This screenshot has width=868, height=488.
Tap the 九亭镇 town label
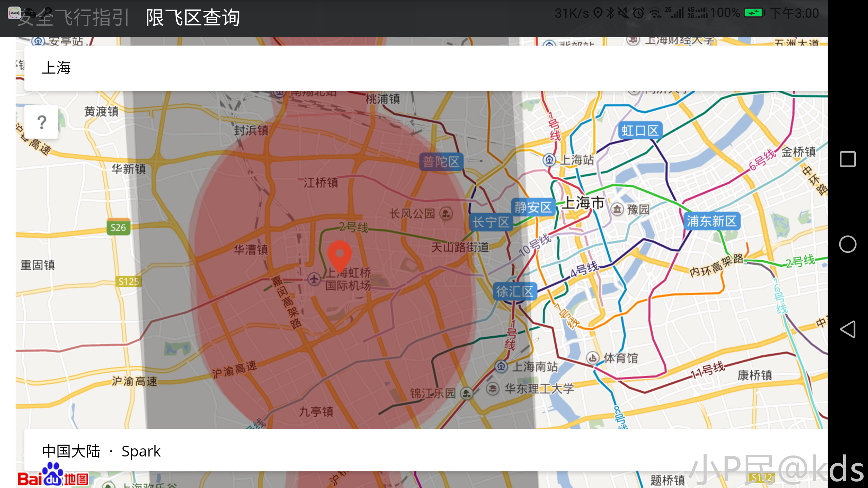pos(316,411)
